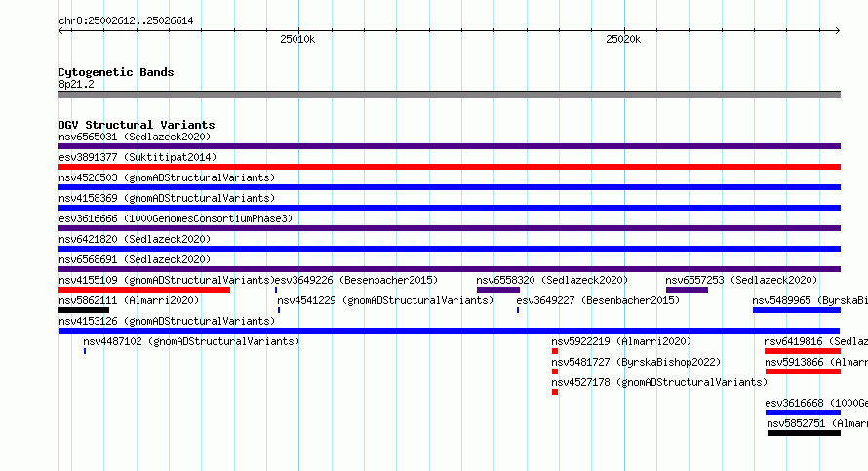Click the black bar of nsv5862111
868x471 pixels.
(x=84, y=310)
